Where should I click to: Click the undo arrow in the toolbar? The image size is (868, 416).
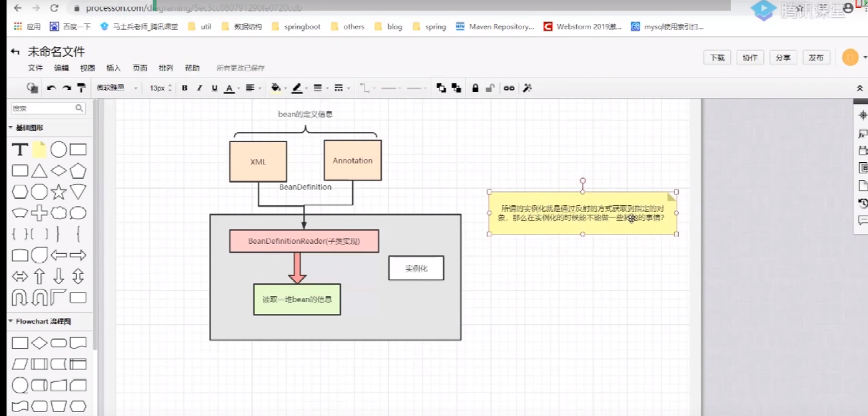(51, 88)
